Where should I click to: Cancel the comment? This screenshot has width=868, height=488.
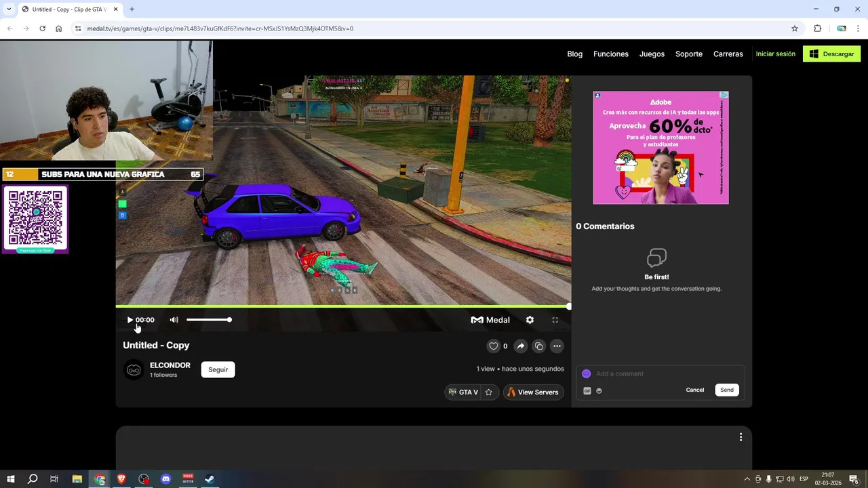click(x=694, y=390)
